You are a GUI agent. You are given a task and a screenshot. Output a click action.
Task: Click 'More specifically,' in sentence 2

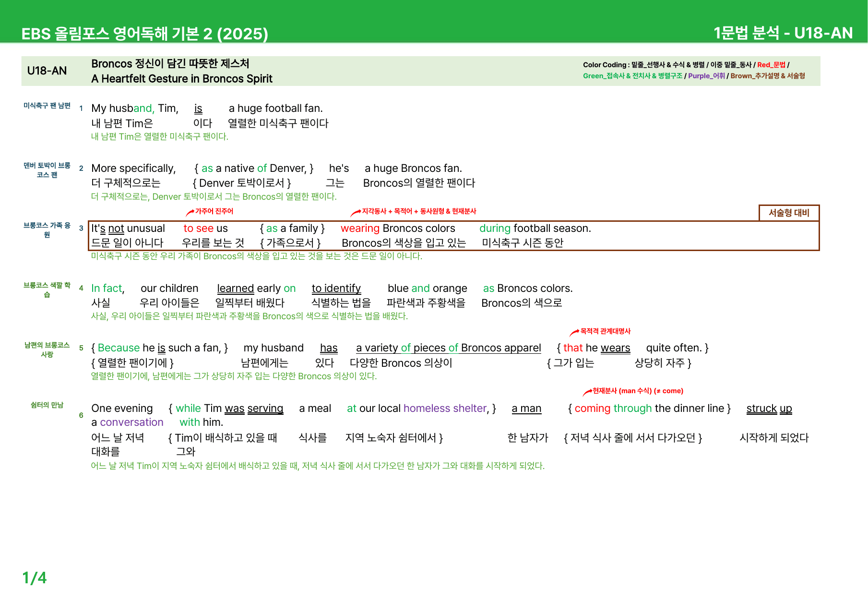pyautogui.click(x=133, y=169)
